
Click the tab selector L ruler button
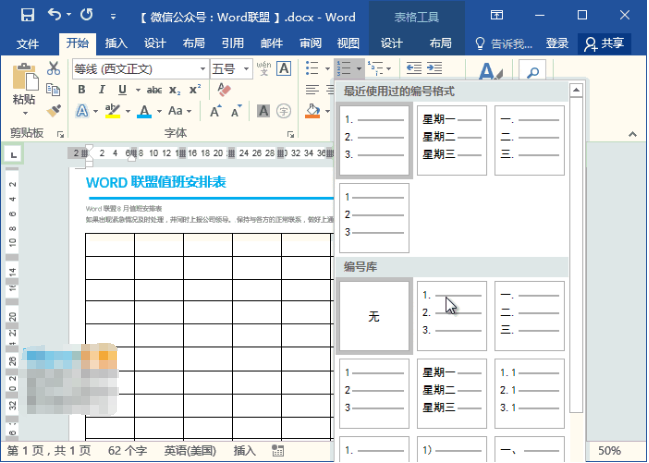tap(13, 155)
